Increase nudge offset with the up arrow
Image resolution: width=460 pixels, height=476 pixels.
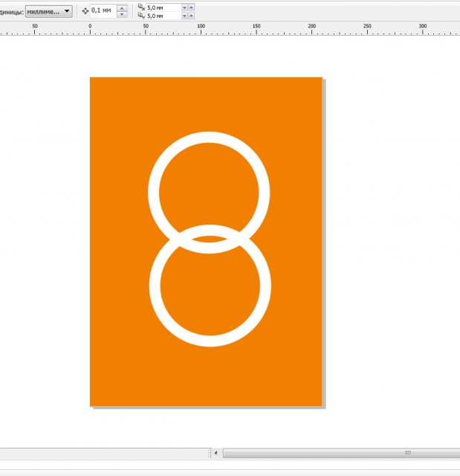122,8
